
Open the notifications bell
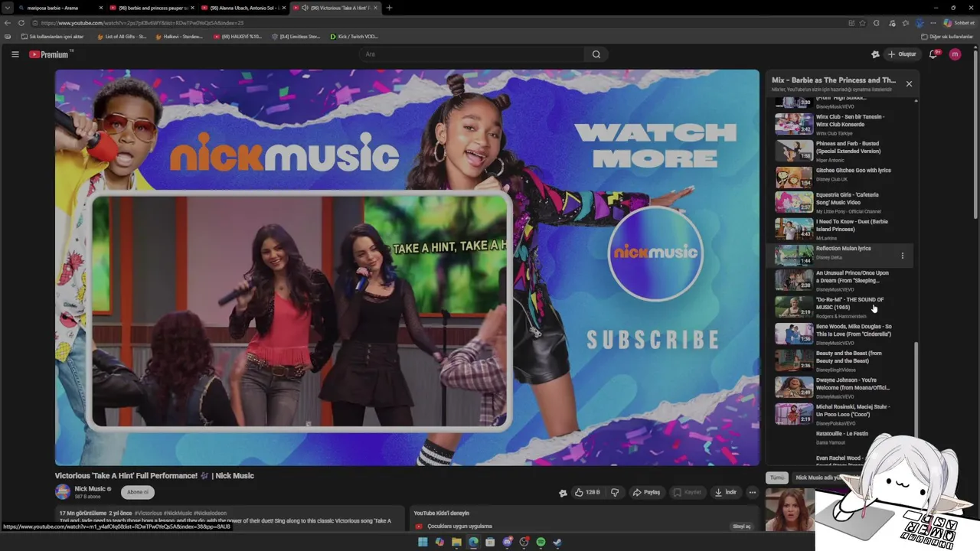933,54
